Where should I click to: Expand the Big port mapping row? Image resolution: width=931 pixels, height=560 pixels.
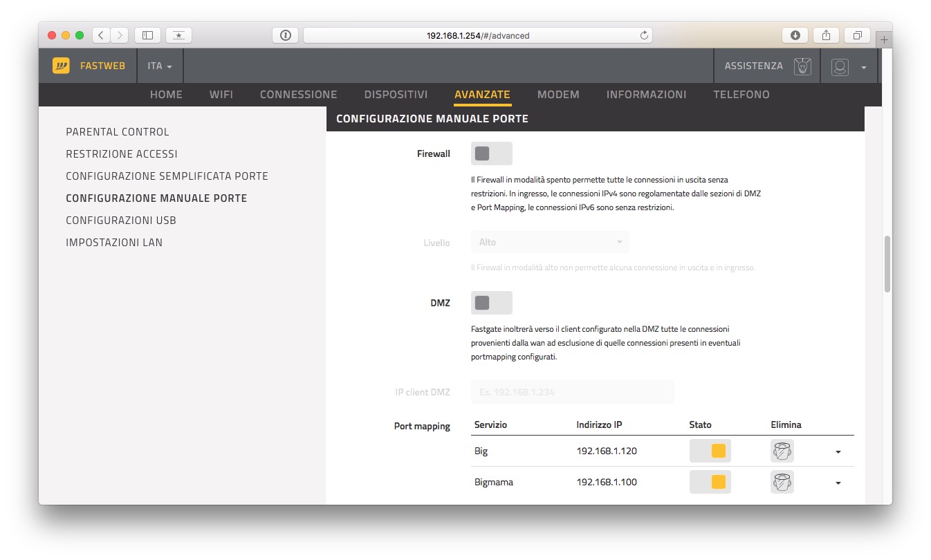point(838,451)
